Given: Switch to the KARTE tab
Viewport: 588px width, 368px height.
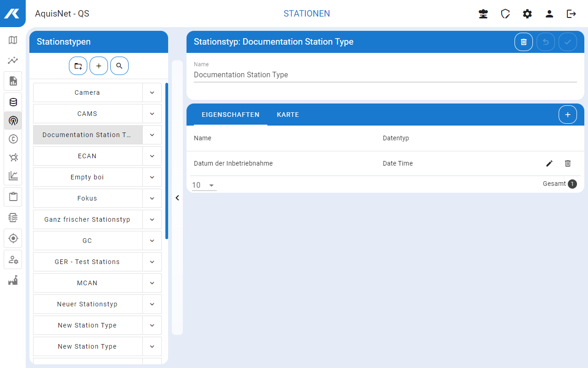Looking at the screenshot, I should pyautogui.click(x=288, y=115).
